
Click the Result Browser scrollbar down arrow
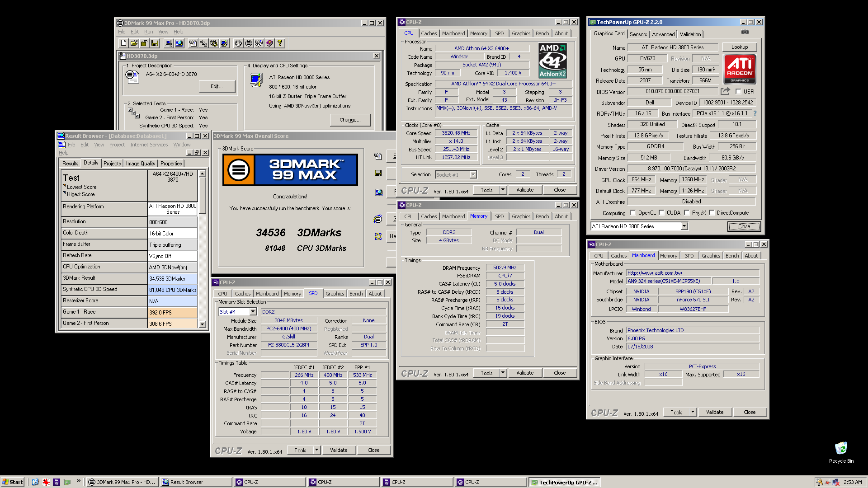pos(202,324)
